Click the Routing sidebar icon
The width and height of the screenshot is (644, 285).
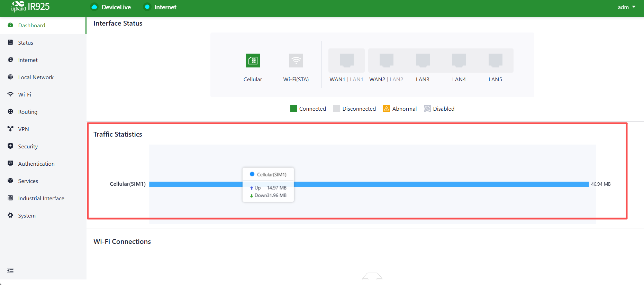(x=10, y=112)
